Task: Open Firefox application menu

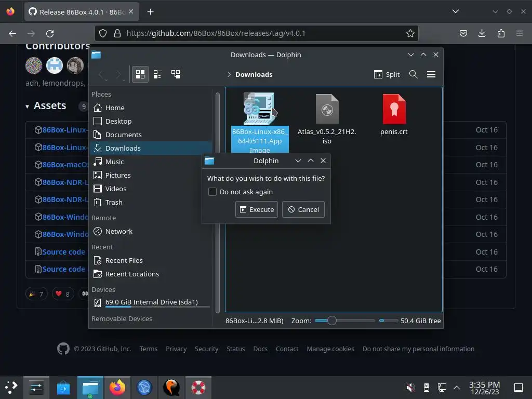Action: click(x=520, y=33)
